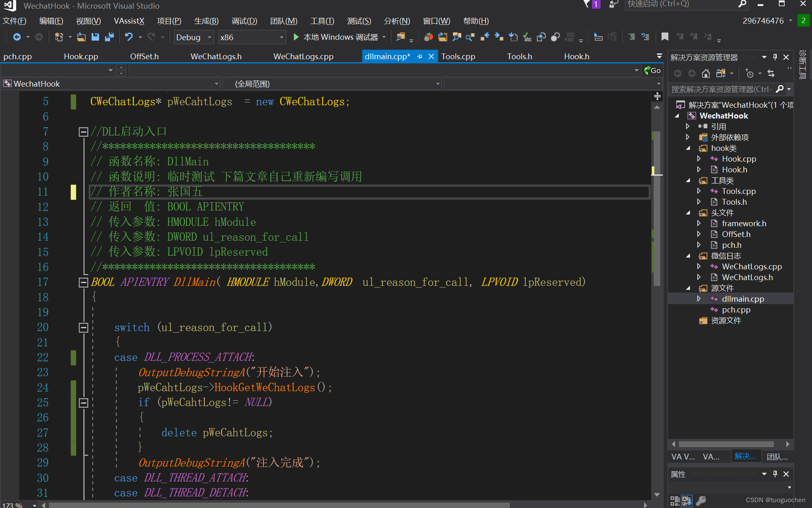Switch to the Hook.cpp tab
Image resolution: width=812 pixels, height=508 pixels.
click(81, 56)
